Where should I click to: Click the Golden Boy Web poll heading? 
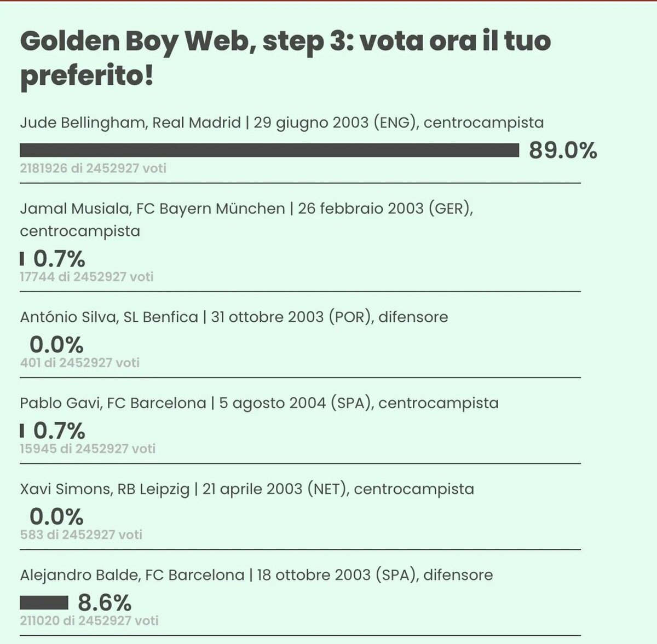[x=285, y=58]
